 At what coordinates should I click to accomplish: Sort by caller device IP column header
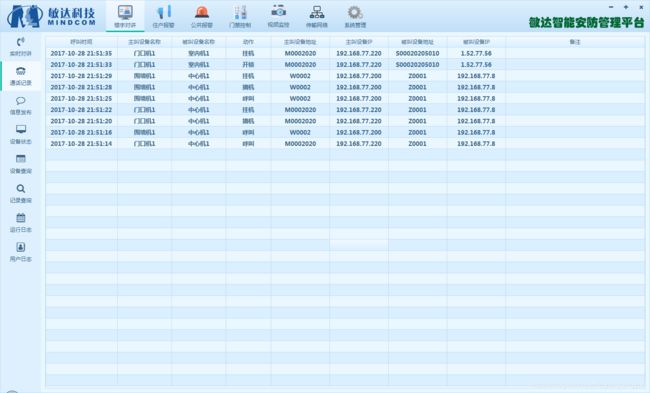pos(359,42)
